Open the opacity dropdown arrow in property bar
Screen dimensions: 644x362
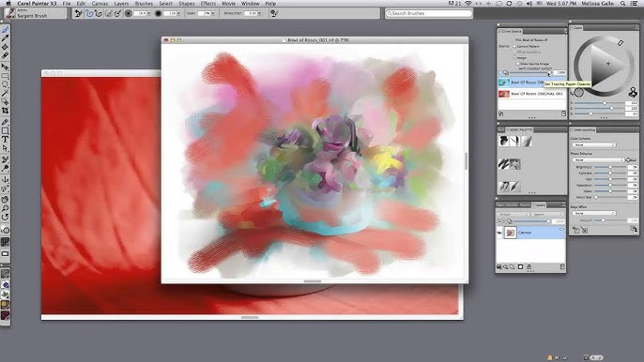tap(178, 13)
